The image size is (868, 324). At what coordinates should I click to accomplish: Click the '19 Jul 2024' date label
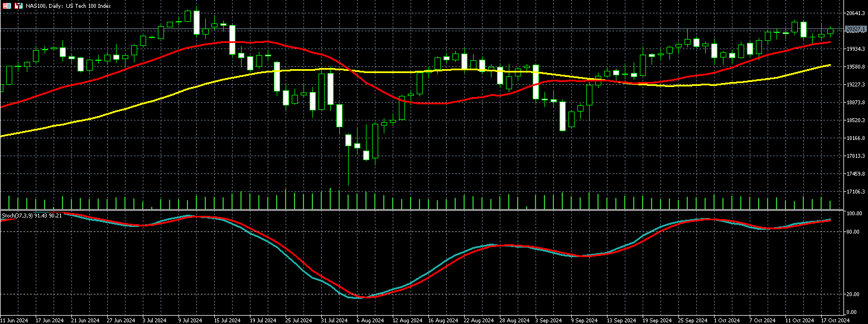[x=263, y=321]
